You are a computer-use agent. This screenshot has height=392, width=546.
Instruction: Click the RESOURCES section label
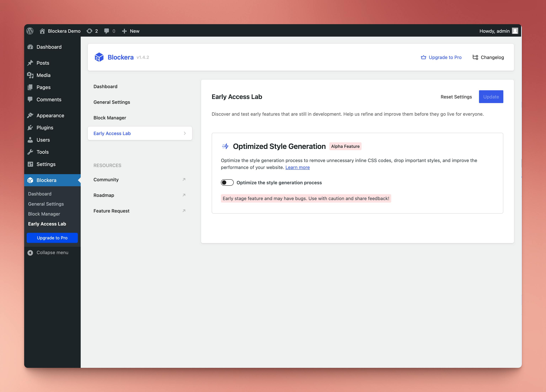pyautogui.click(x=107, y=166)
